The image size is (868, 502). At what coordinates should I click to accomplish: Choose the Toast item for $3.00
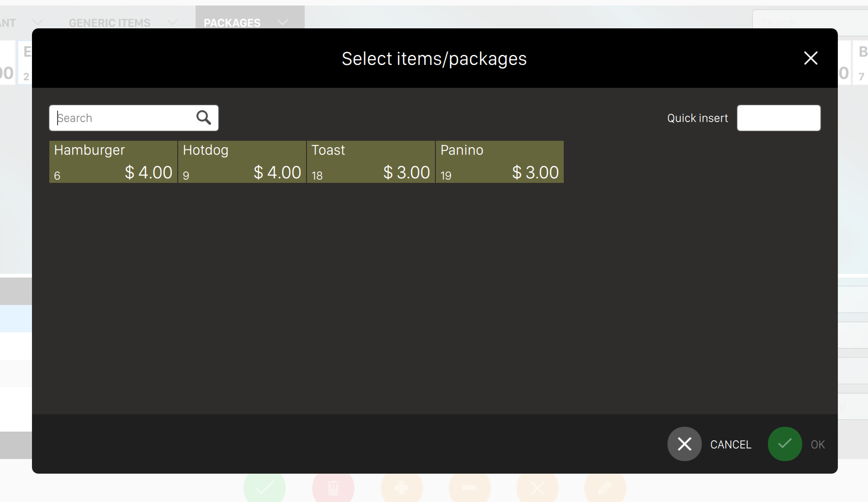tap(370, 162)
